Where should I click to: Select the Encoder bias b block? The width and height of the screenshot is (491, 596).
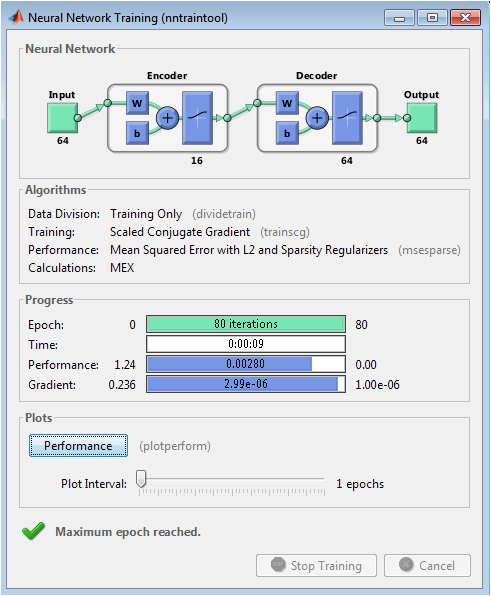point(137,133)
